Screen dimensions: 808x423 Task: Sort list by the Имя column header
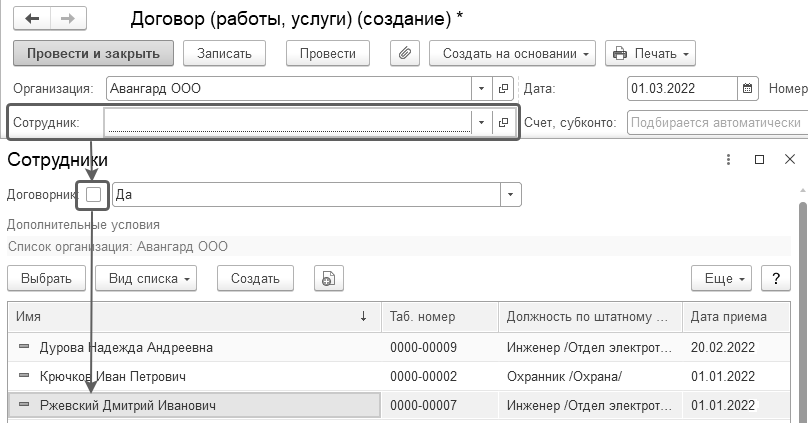(190, 317)
